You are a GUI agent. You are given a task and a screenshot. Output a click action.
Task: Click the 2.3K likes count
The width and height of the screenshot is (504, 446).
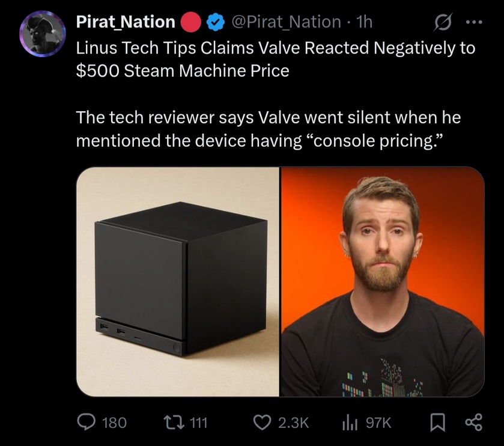pyautogui.click(x=294, y=423)
